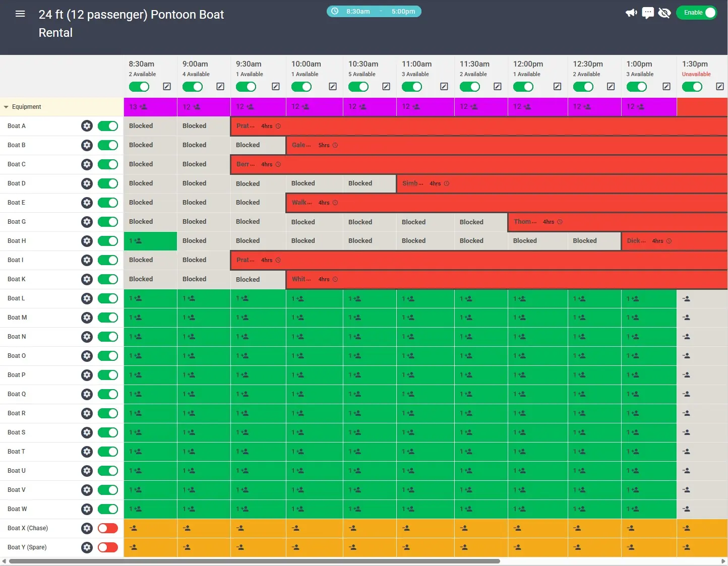728x566 pixels.
Task: Open settings gear for Boat D
Action: (87, 183)
